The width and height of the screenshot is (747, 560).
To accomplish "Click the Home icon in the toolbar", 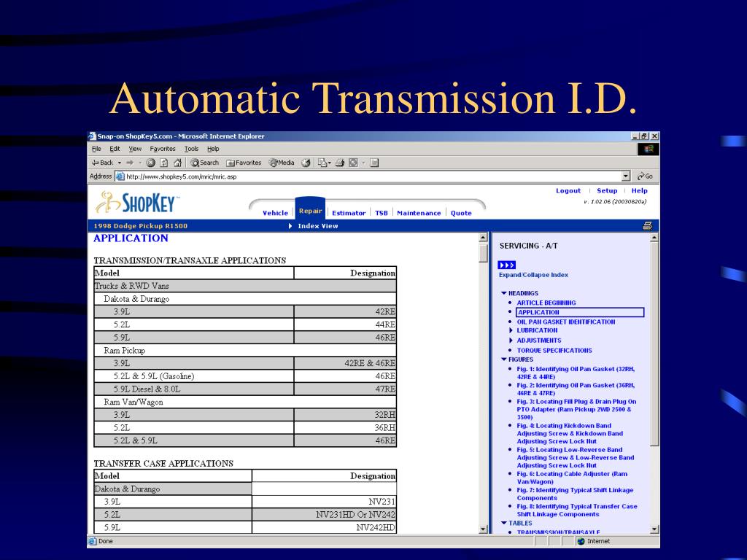I will click(x=178, y=163).
